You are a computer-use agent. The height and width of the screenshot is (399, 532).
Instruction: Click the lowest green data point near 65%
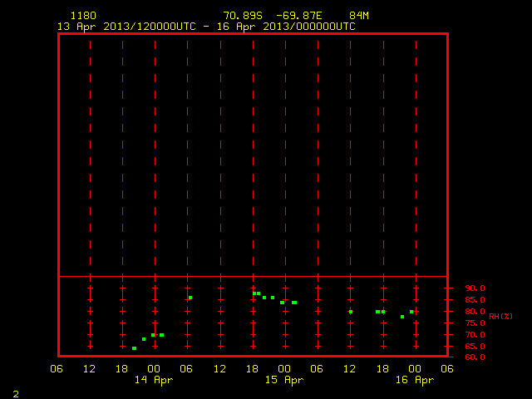[135, 348]
